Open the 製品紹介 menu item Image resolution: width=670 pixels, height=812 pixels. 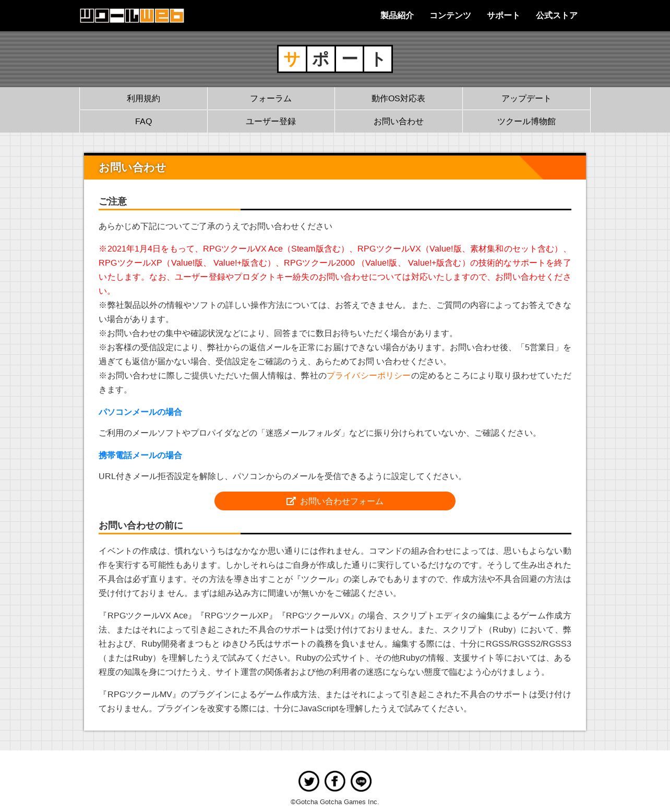[x=397, y=16]
